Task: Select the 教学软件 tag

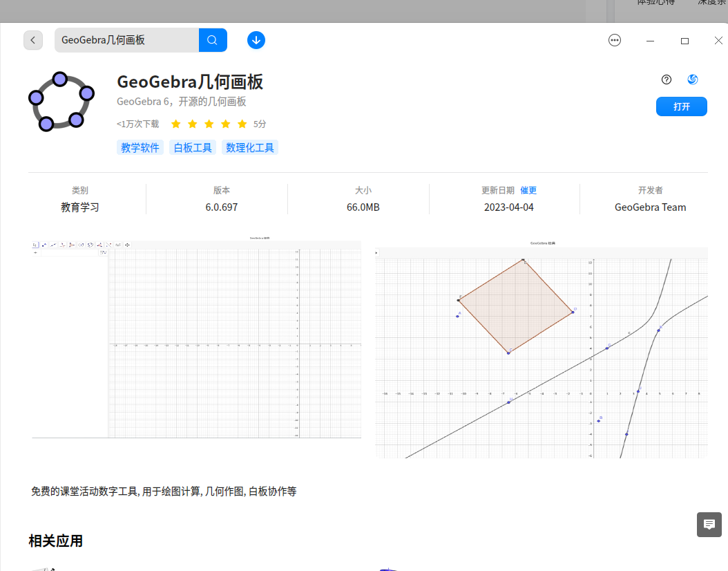Action: [140, 148]
